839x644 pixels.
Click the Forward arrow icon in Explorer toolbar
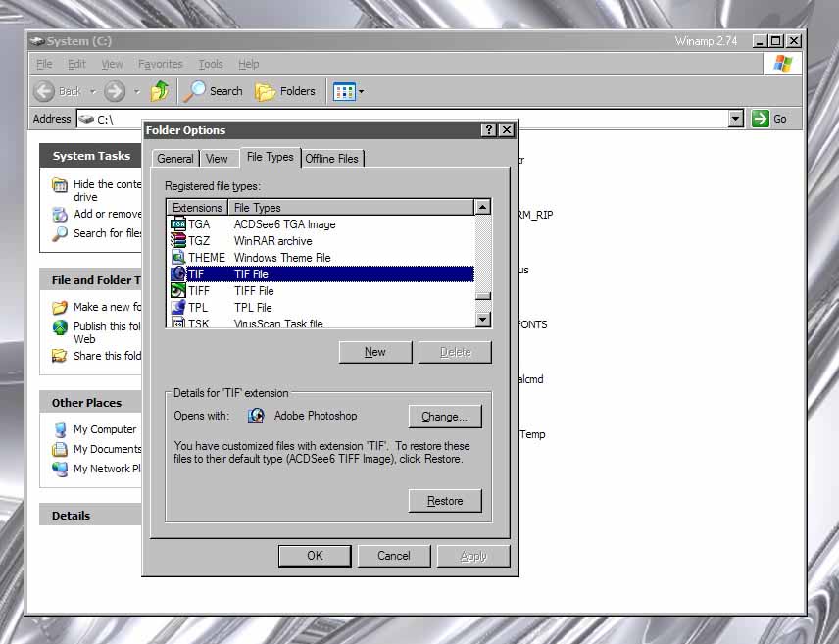click(x=115, y=91)
